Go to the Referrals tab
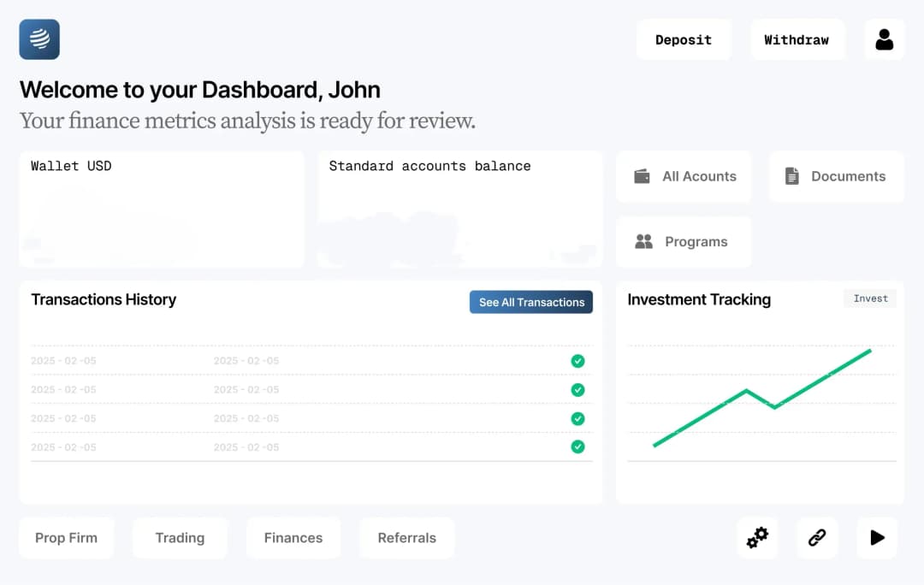 pyautogui.click(x=406, y=538)
